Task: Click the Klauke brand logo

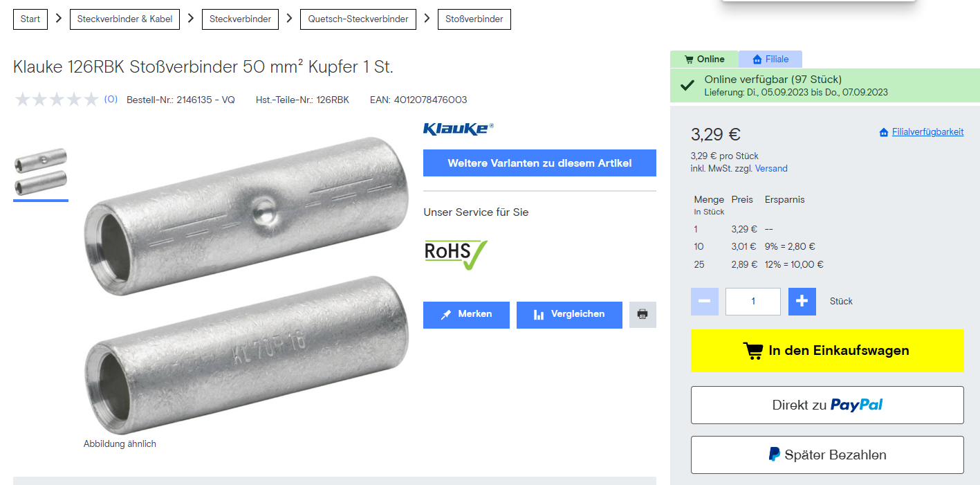Action: 459,129
